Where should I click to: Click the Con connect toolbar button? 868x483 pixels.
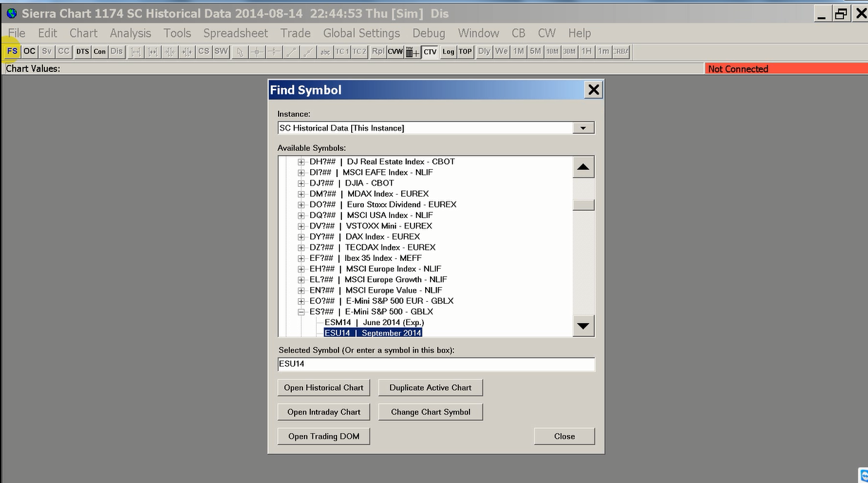[99, 51]
